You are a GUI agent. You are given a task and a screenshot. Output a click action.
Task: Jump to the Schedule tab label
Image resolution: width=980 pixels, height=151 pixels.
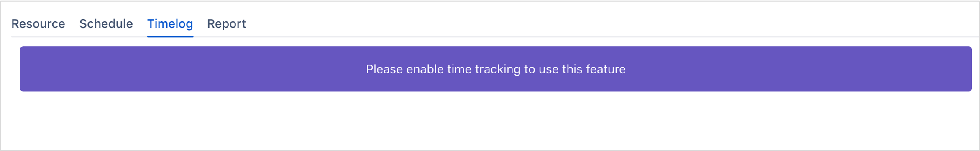point(106,24)
